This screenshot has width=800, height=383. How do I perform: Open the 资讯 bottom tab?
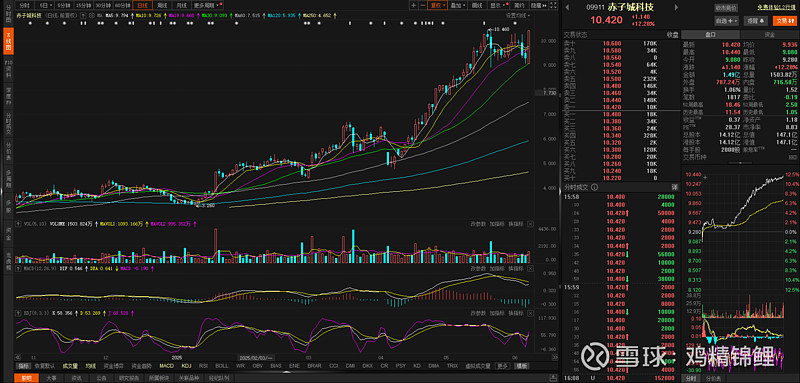76,378
